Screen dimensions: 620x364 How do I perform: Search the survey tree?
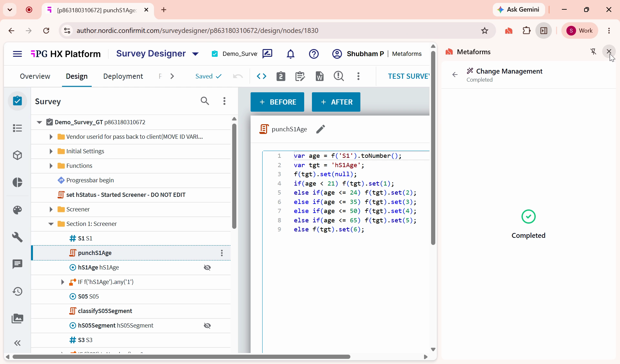coord(205,101)
